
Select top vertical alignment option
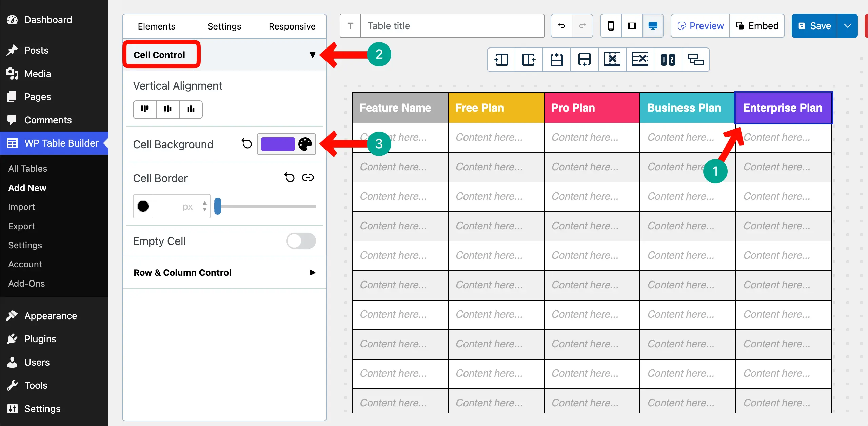[x=145, y=109]
